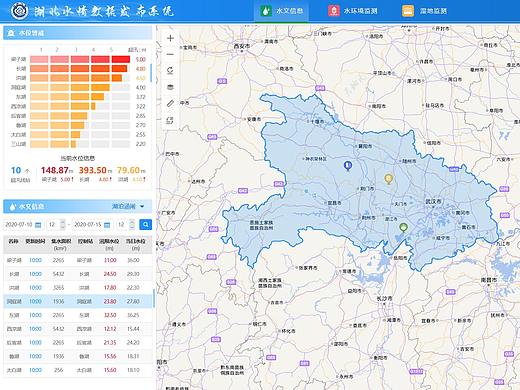Select the table row with water level 32.50
Screen dimensions: 520x390
pyautogui.click(x=77, y=315)
